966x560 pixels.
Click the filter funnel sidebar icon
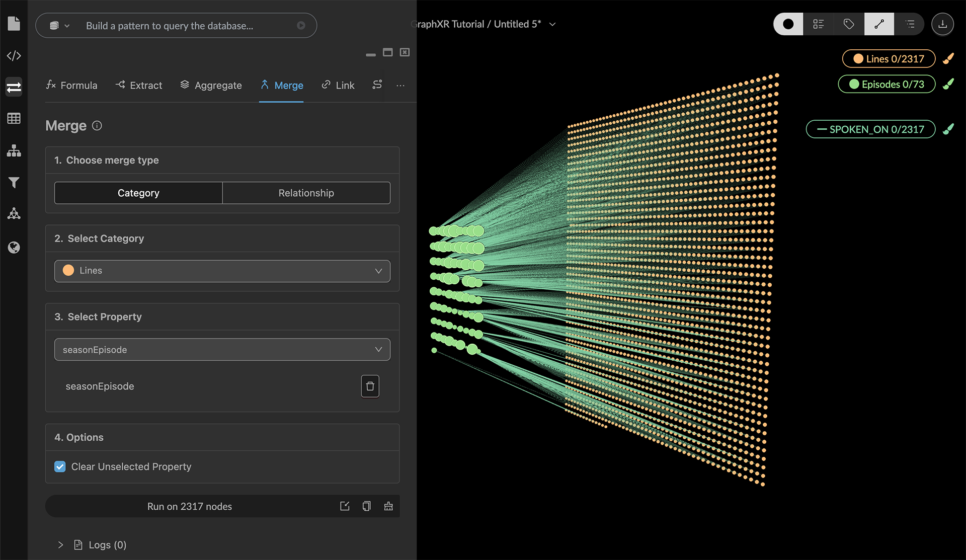point(14,182)
